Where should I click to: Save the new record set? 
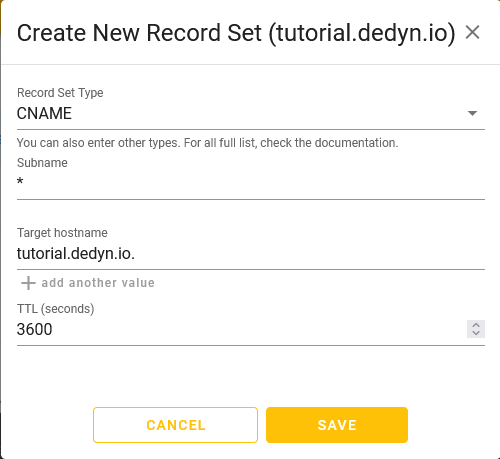pos(337,425)
